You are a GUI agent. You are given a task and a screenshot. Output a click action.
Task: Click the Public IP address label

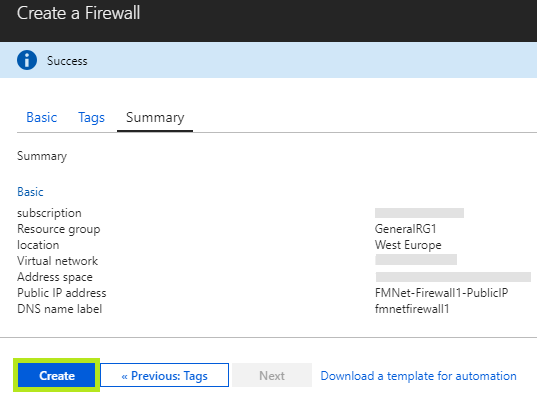click(x=62, y=293)
